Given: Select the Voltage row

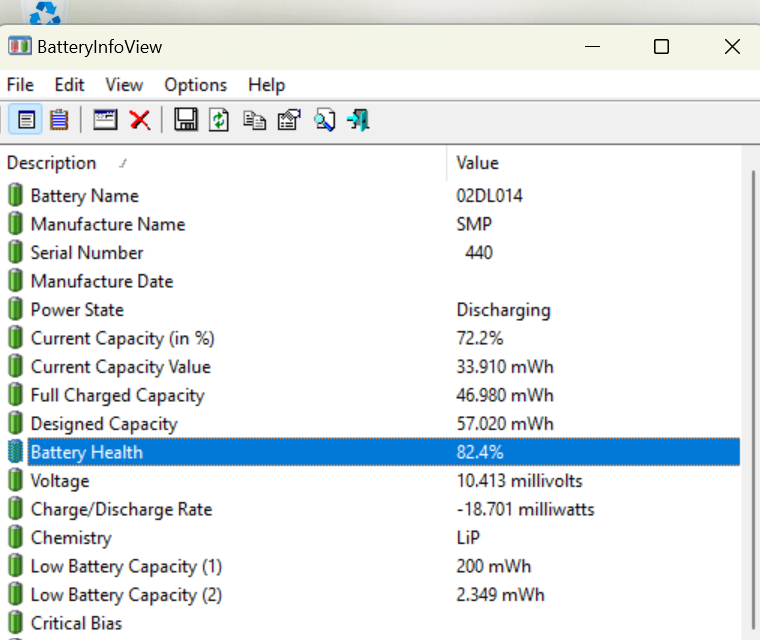Looking at the screenshot, I should pyautogui.click(x=370, y=480).
